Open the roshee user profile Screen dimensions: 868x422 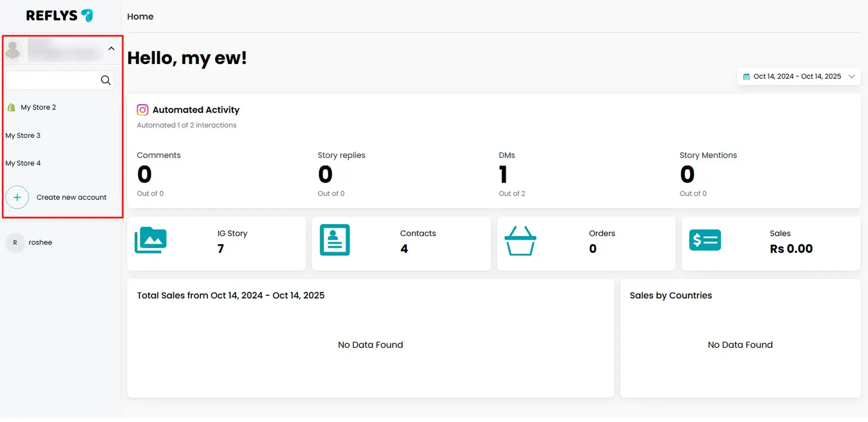coord(40,242)
